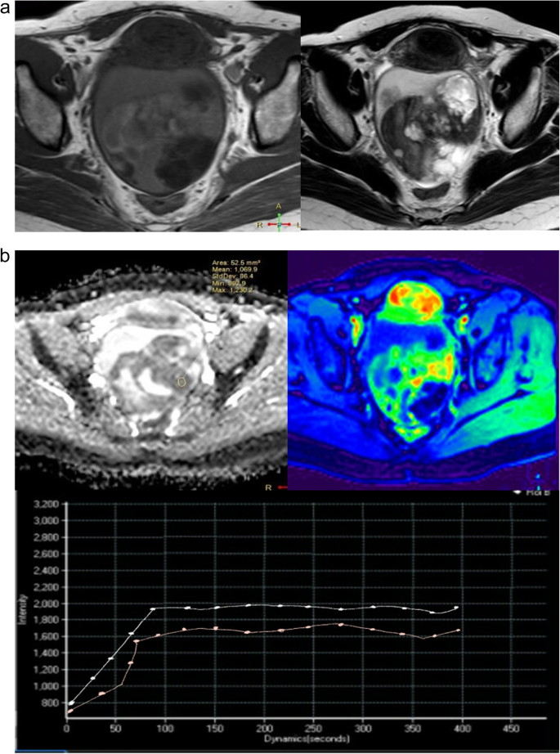Click the 'A' orientation letter on T1 image
The width and height of the screenshot is (560, 754).
point(279,206)
